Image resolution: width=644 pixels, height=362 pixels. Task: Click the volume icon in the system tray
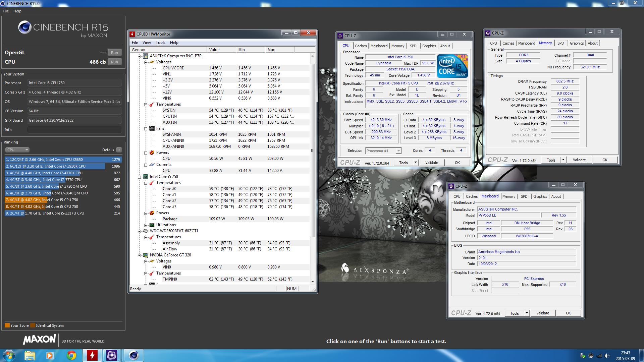point(607,356)
